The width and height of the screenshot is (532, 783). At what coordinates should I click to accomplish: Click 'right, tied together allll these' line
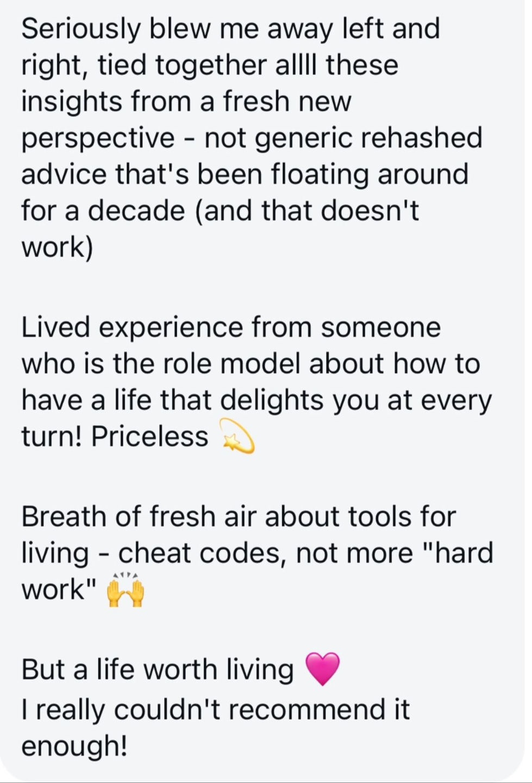(x=210, y=65)
